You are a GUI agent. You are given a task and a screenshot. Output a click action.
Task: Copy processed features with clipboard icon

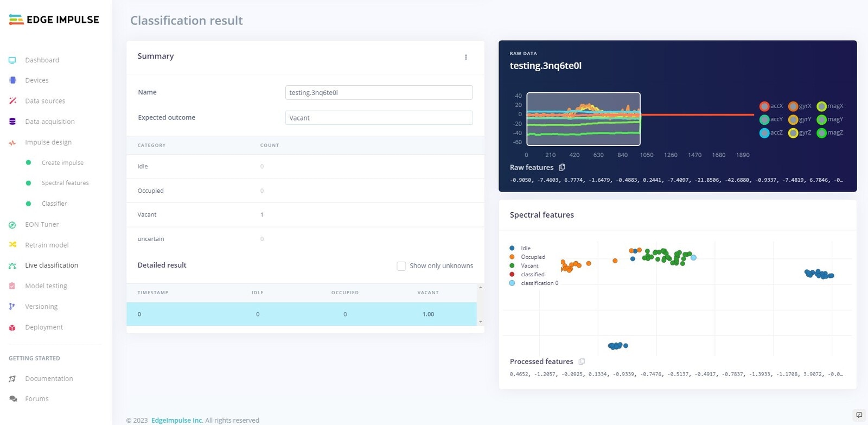click(x=582, y=361)
